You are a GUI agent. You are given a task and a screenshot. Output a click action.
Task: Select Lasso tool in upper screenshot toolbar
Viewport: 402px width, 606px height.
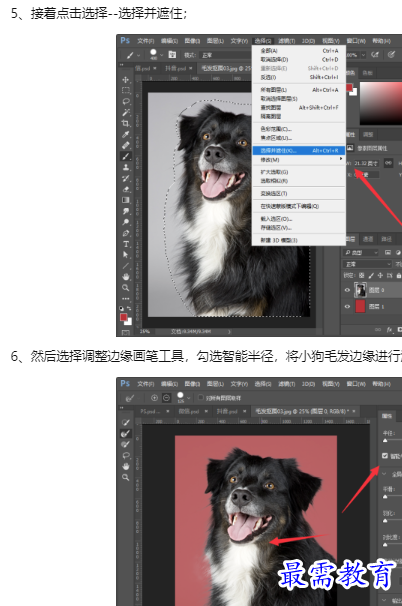[126, 101]
